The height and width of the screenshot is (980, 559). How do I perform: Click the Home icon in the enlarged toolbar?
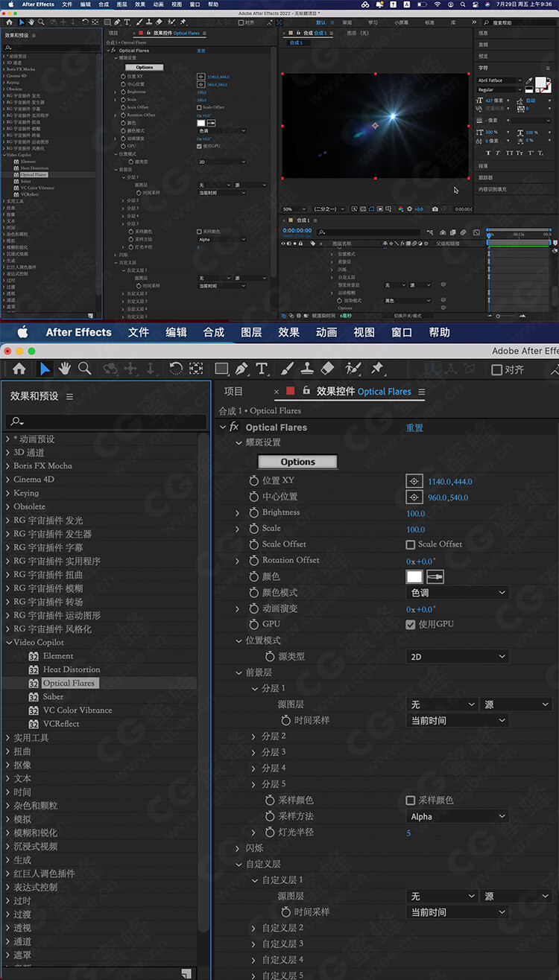coord(19,369)
